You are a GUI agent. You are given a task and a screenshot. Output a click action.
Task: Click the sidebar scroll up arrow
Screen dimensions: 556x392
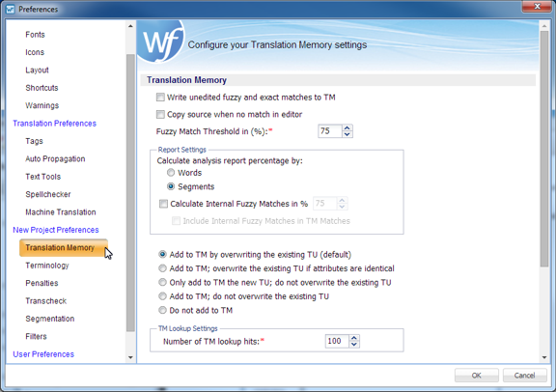point(130,26)
